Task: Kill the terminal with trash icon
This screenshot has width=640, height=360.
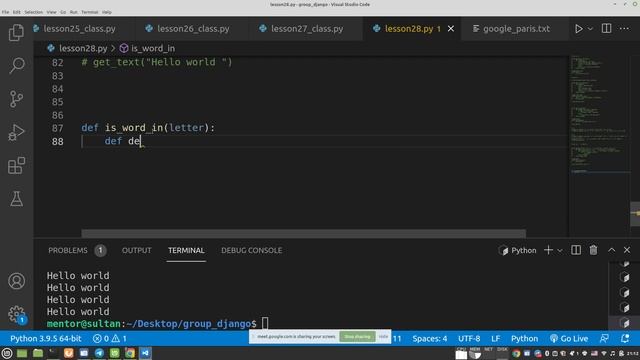Action: click(x=593, y=250)
